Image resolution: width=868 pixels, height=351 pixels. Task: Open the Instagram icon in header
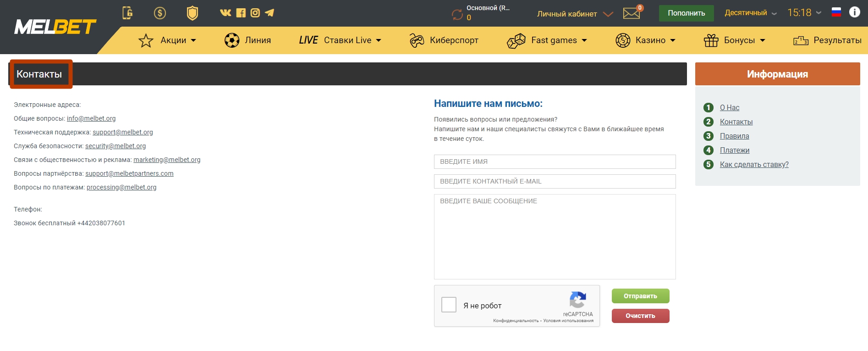click(x=255, y=13)
